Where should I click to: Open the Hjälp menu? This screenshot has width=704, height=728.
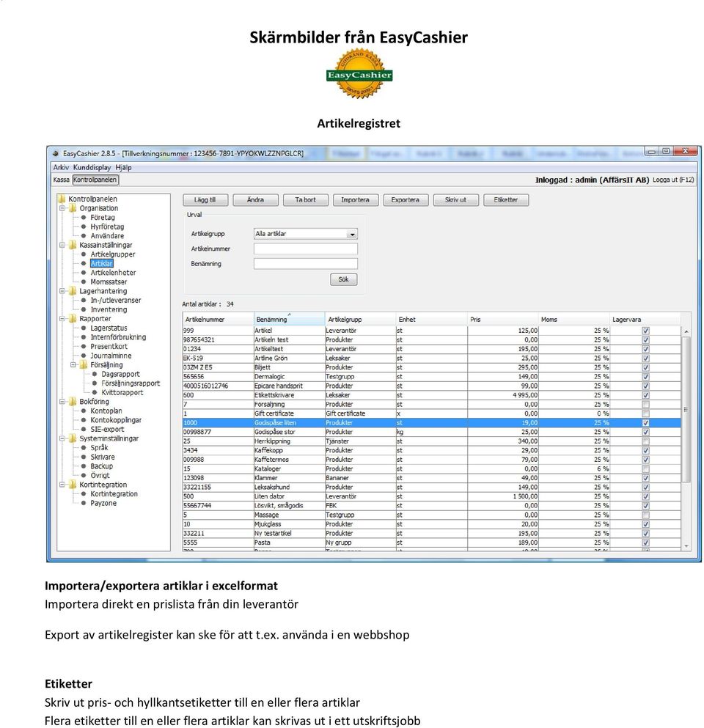[x=123, y=168]
